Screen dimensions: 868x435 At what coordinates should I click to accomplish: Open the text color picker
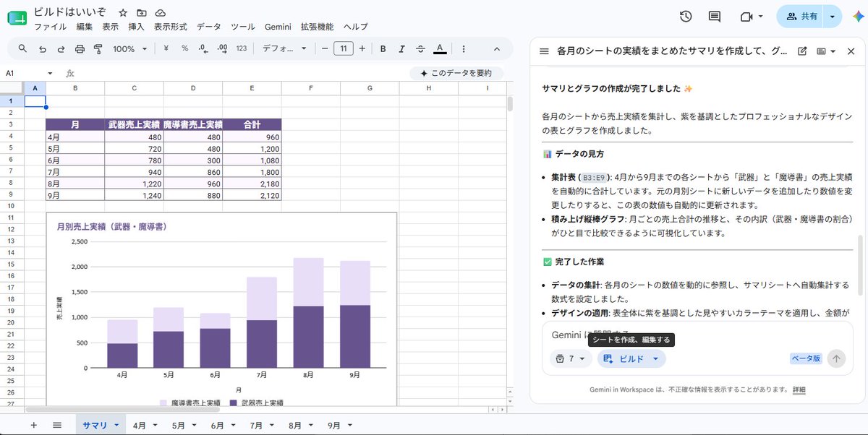(x=439, y=48)
